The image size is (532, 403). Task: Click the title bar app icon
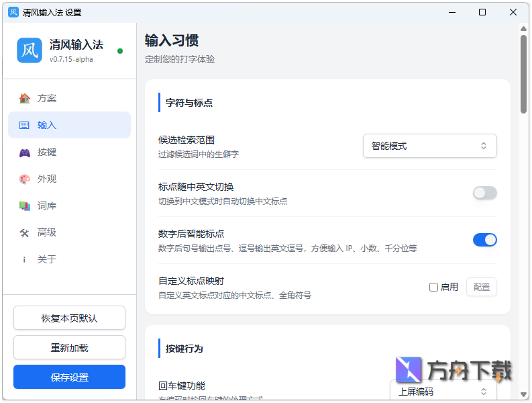point(13,13)
